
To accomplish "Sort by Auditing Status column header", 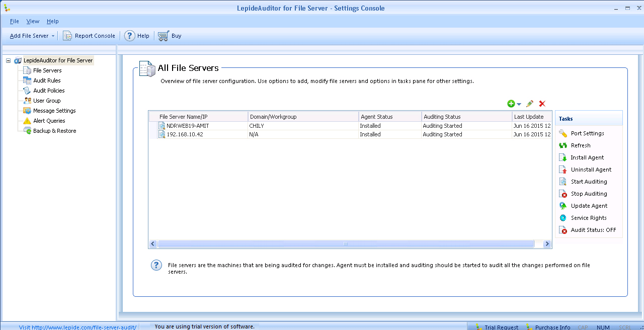I will coord(467,117).
